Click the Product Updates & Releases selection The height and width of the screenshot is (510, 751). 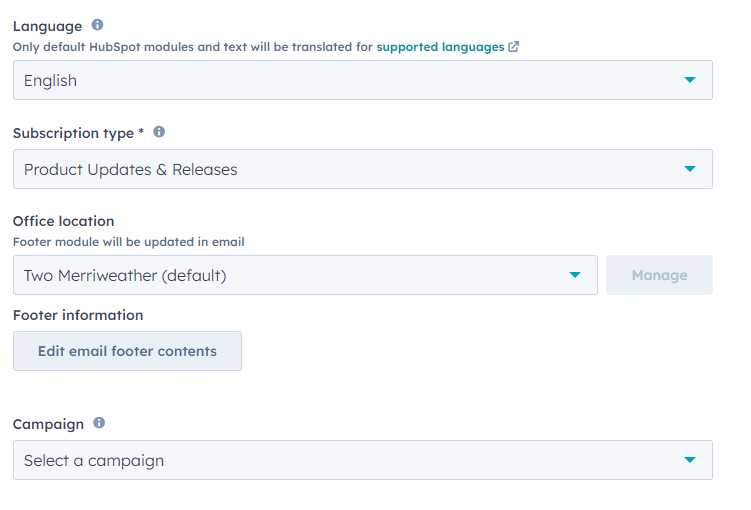(x=131, y=170)
